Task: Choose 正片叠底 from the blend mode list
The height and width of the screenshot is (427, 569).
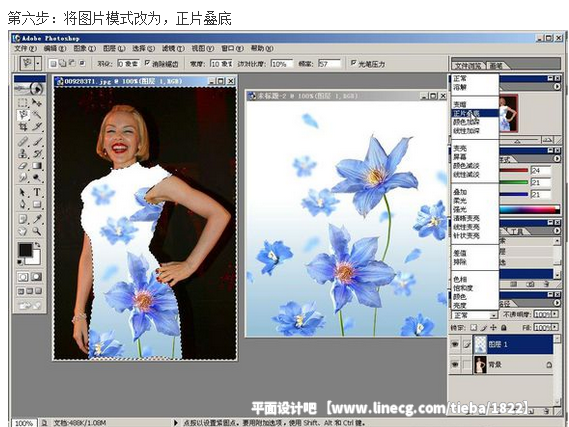Action: 475,113
